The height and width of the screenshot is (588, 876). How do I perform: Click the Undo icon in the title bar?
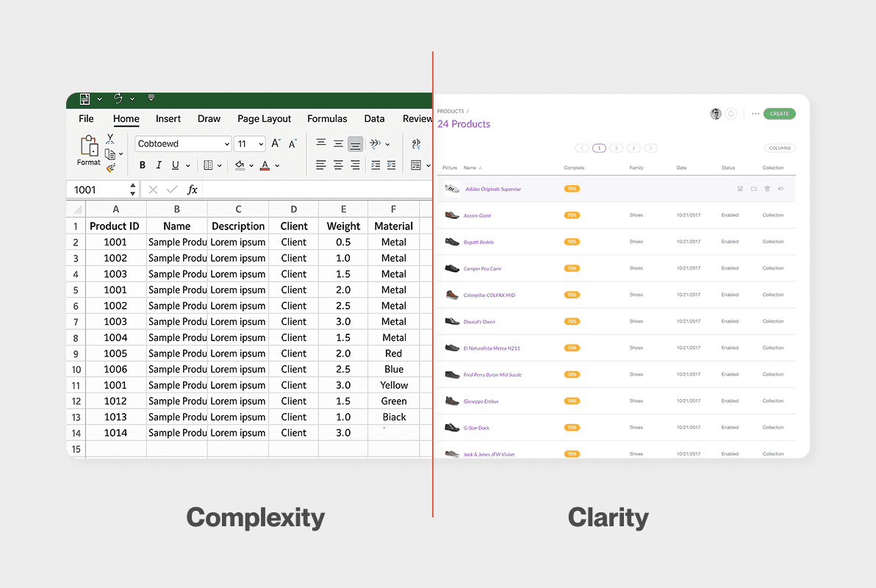118,98
